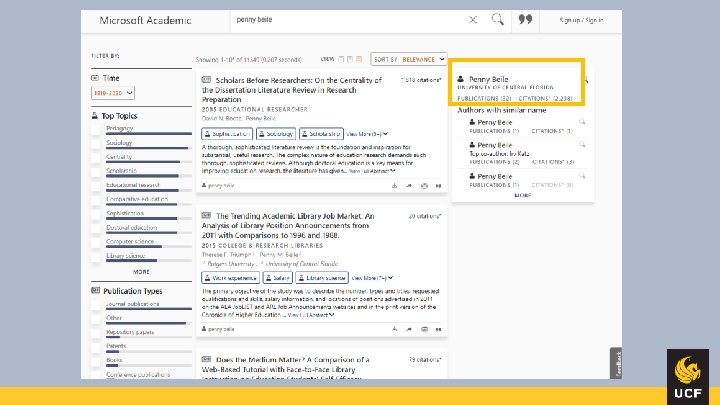The height and width of the screenshot is (405, 720).
Task: Click Therese F. Triumph author name
Action: (x=228, y=254)
